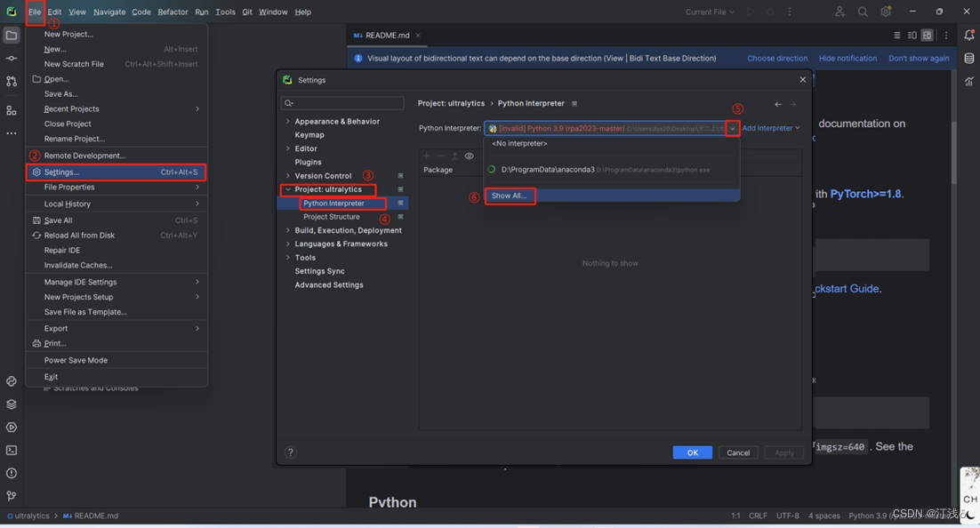
Task: Open the Add Interpreter dropdown
Action: pyautogui.click(x=771, y=128)
